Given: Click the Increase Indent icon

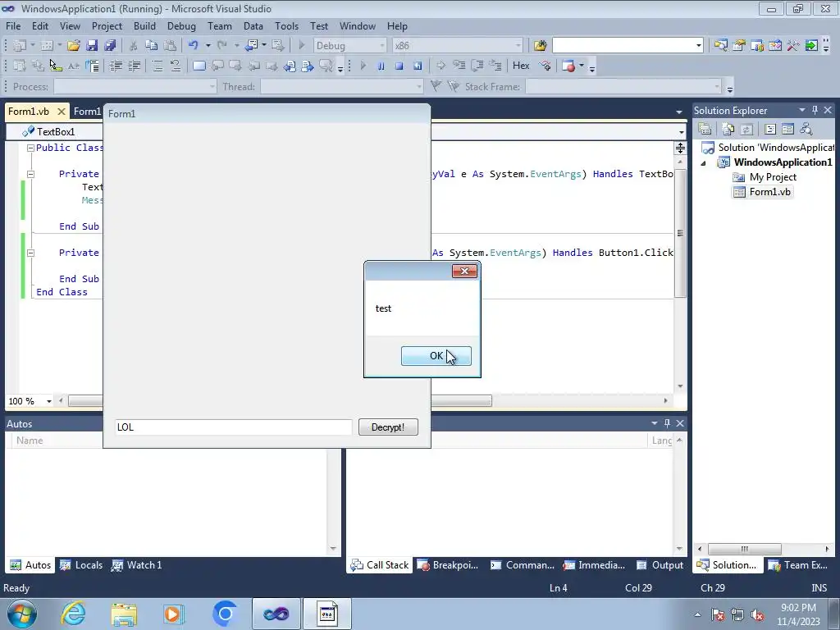Looking at the screenshot, I should [134, 66].
